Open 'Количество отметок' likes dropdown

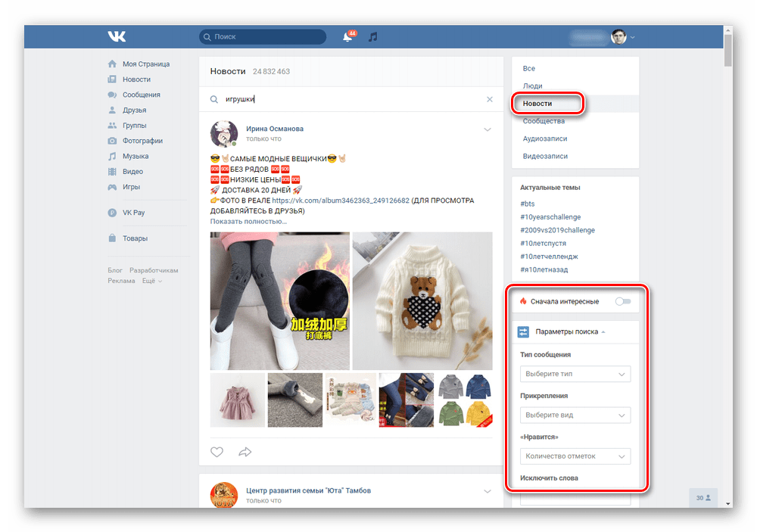tap(575, 456)
